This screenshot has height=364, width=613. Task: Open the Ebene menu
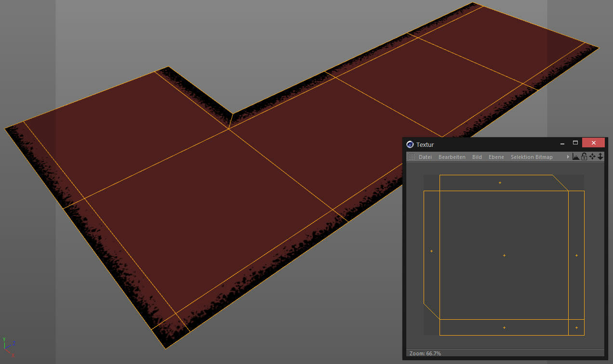(x=496, y=157)
